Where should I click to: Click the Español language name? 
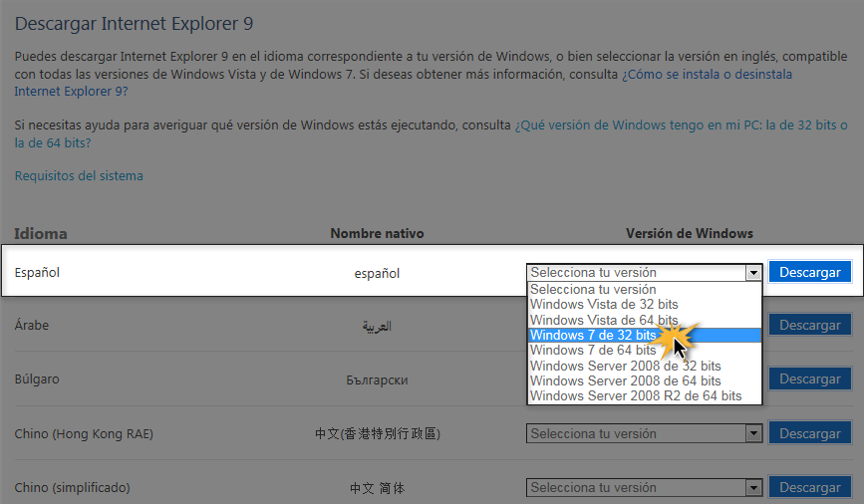[x=37, y=272]
